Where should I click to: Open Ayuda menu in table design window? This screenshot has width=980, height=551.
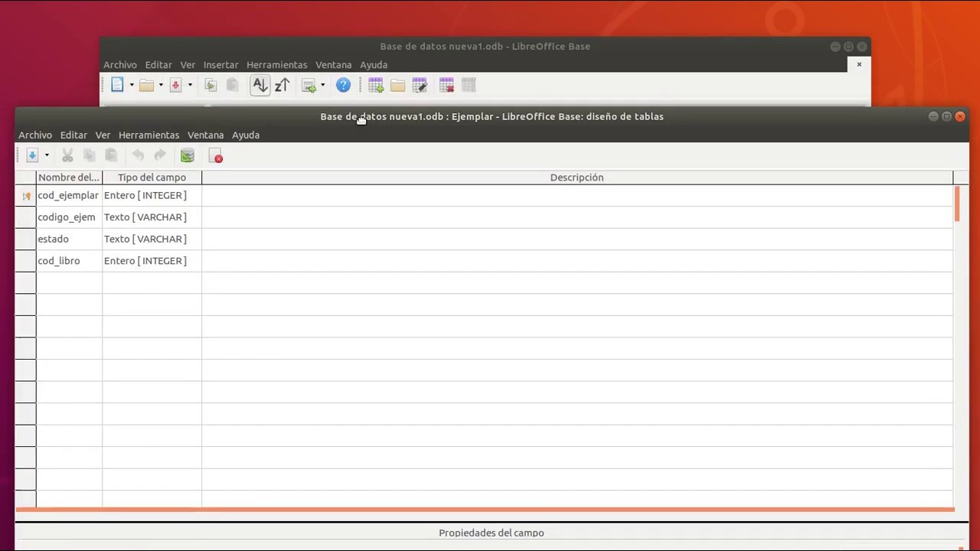246,135
